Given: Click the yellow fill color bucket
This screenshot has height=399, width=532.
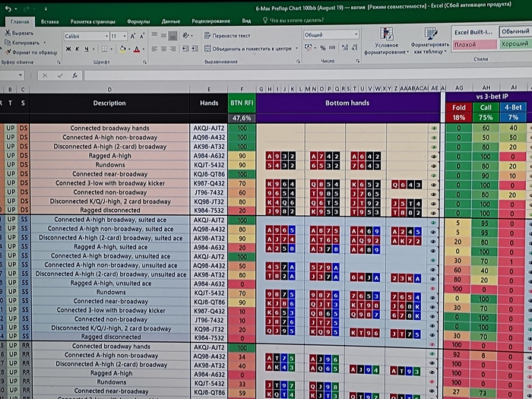Looking at the screenshot, I should click(x=122, y=49).
